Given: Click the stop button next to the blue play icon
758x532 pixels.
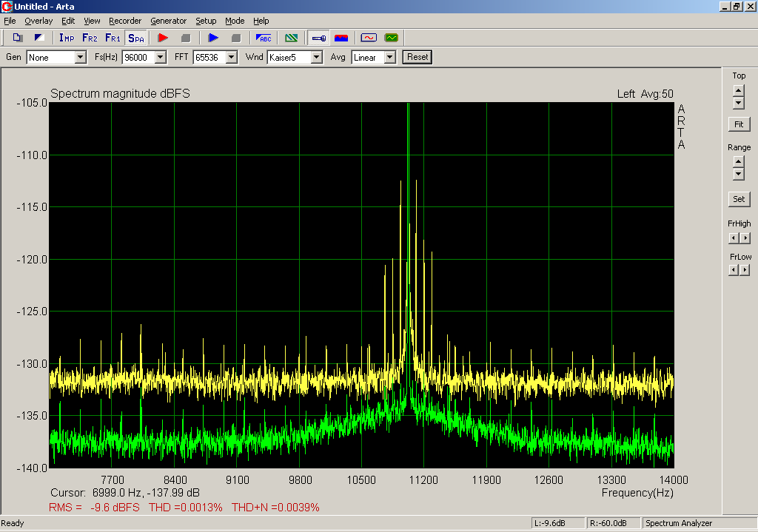Looking at the screenshot, I should pyautogui.click(x=236, y=38).
